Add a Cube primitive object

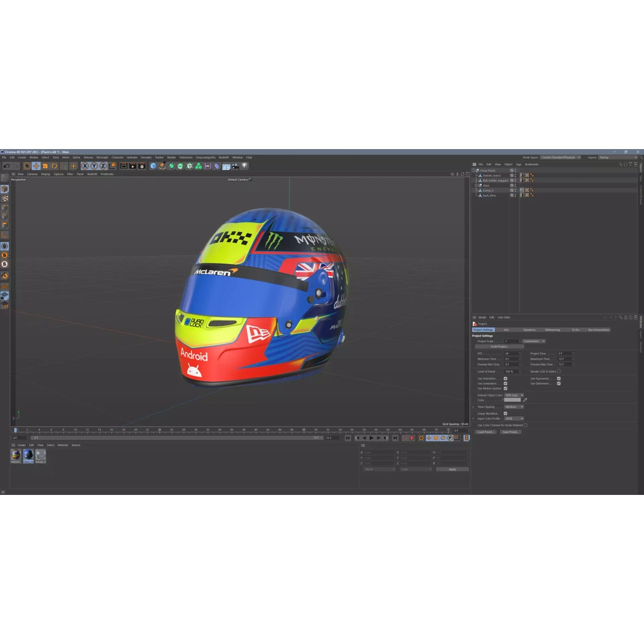[x=153, y=166]
